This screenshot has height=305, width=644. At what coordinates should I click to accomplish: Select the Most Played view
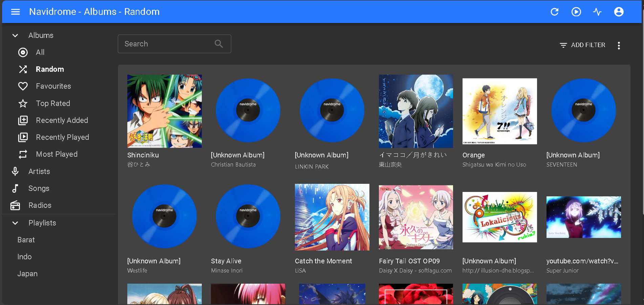coord(57,154)
